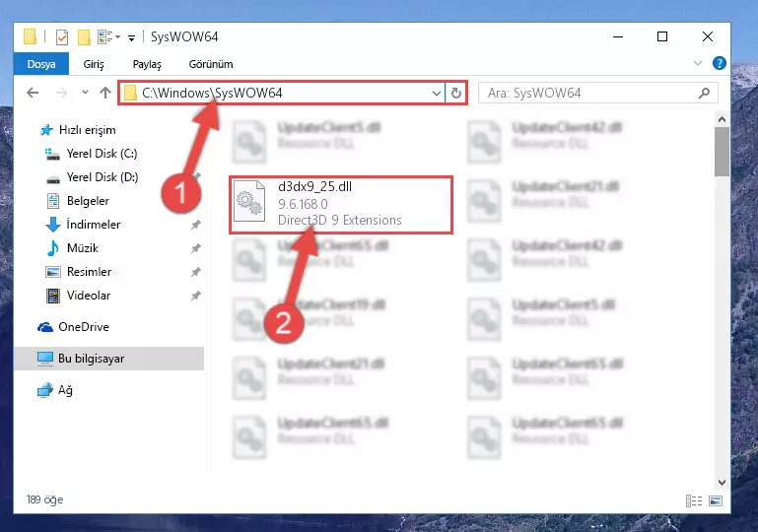Switch to the Giriş ribbon tab
The width and height of the screenshot is (758, 532).
[x=94, y=64]
